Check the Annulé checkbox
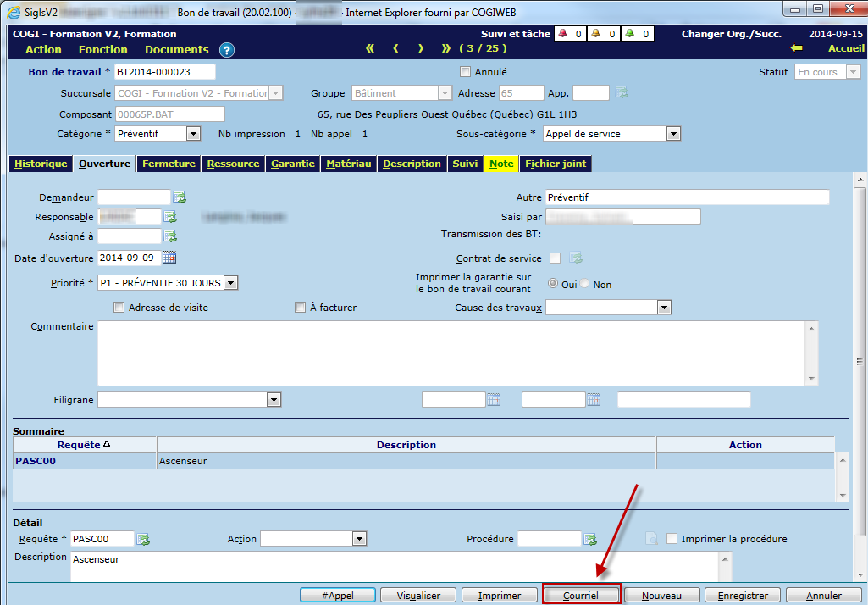Screen dimensions: 868x605 [465, 72]
